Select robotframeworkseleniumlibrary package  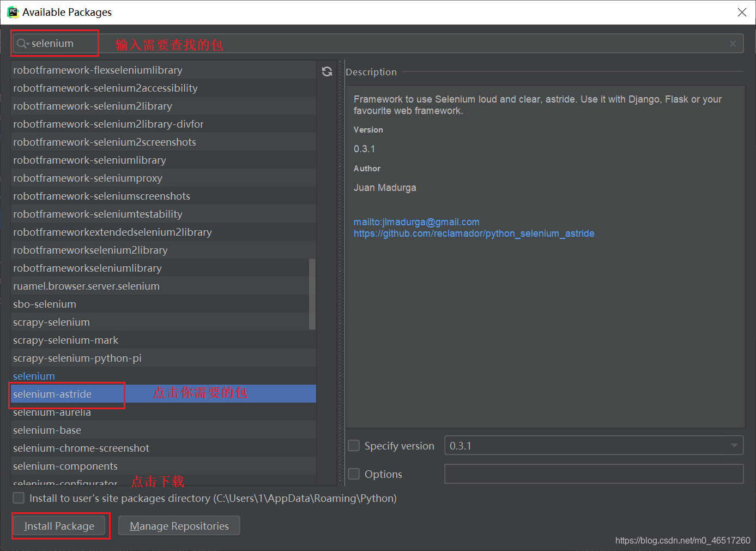tap(164, 268)
